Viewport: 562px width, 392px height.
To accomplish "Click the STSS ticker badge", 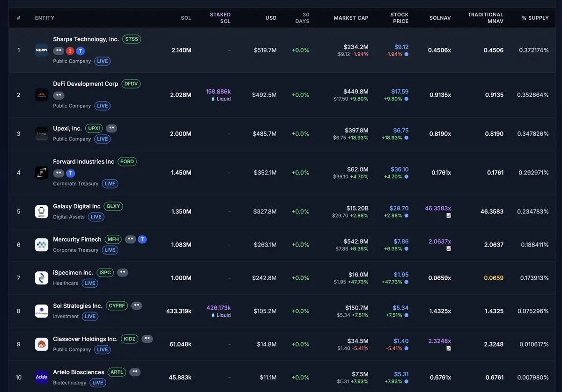I will point(132,39).
